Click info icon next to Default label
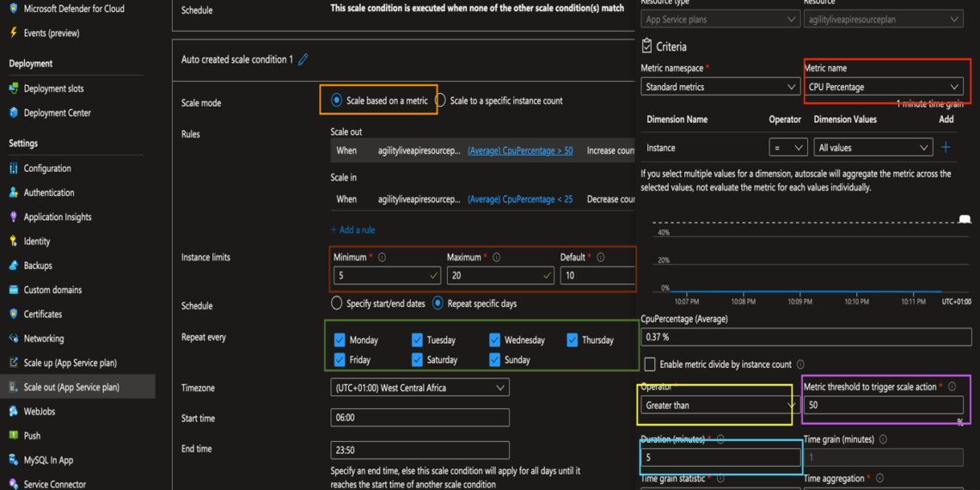The width and height of the screenshot is (980, 490). pyautogui.click(x=601, y=257)
